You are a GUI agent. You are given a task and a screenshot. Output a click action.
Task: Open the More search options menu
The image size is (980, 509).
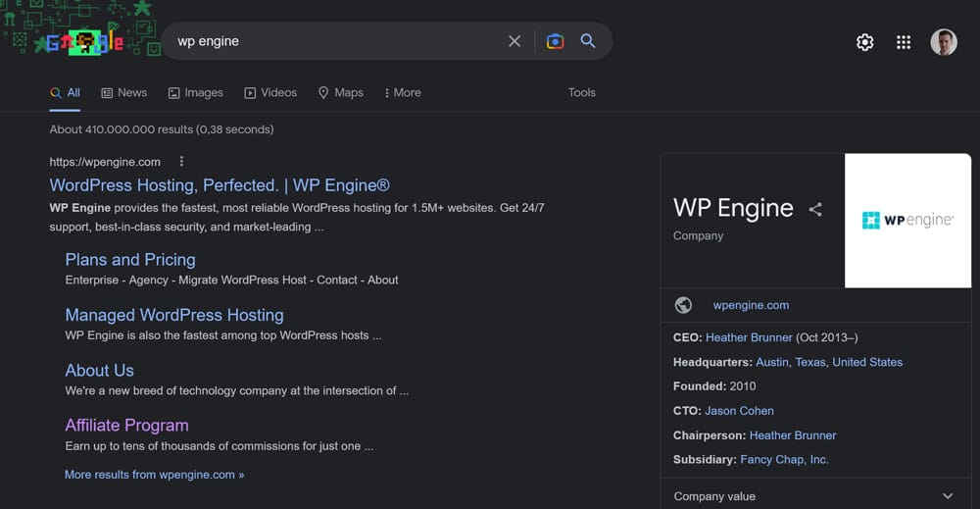click(403, 92)
